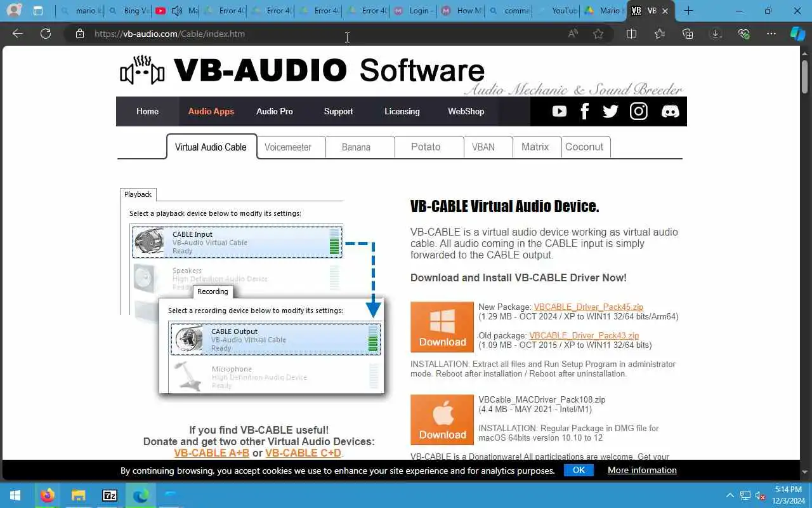812x508 pixels.
Task: Open the Favorites list icon
Action: 660,34
